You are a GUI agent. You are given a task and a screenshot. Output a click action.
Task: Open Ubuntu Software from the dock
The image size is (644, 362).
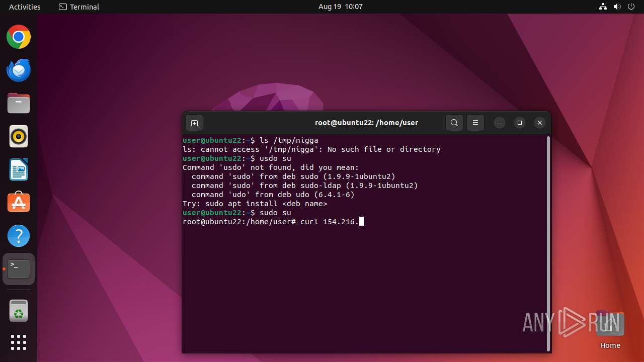[19, 203]
